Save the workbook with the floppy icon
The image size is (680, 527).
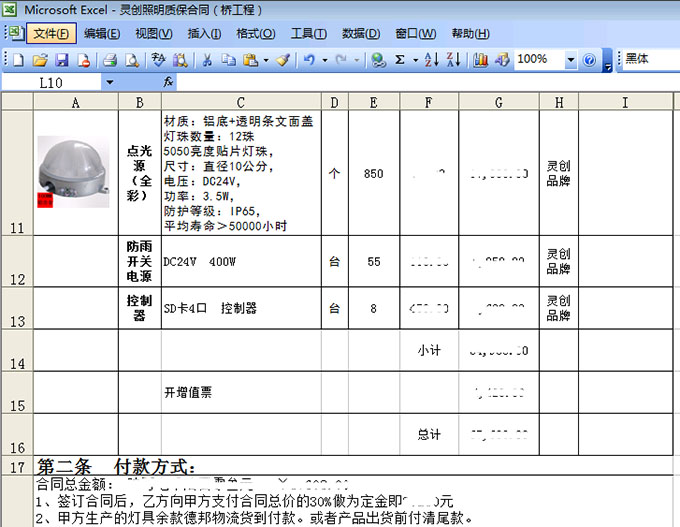61,61
